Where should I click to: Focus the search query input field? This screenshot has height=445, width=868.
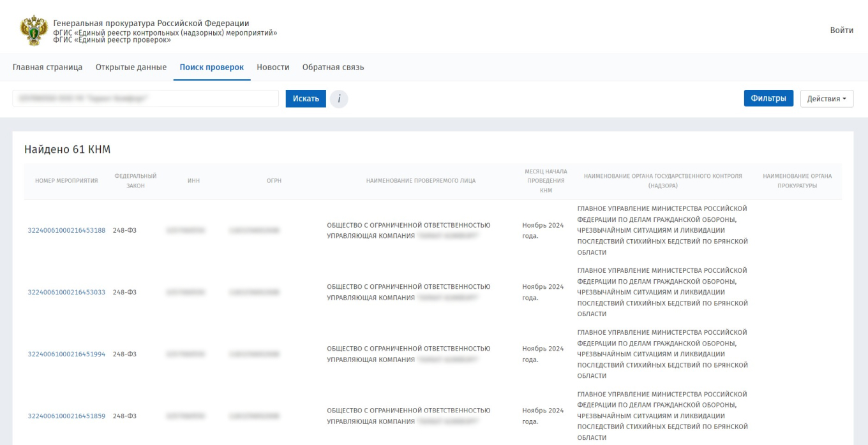click(x=146, y=98)
